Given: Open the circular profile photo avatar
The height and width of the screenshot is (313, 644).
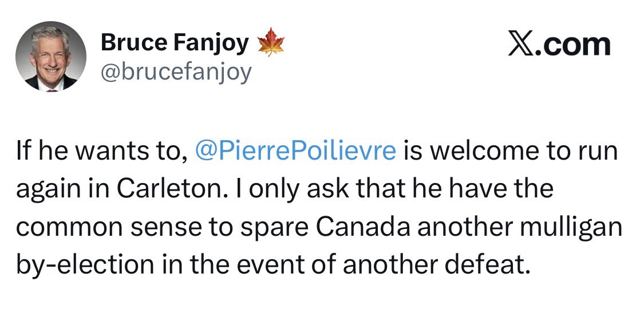Looking at the screenshot, I should [51, 56].
